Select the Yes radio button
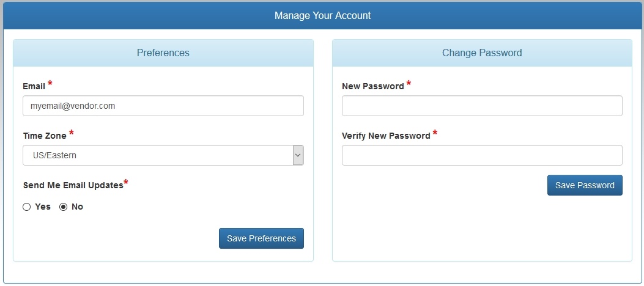Screen dimensions: 644x286 (27, 207)
